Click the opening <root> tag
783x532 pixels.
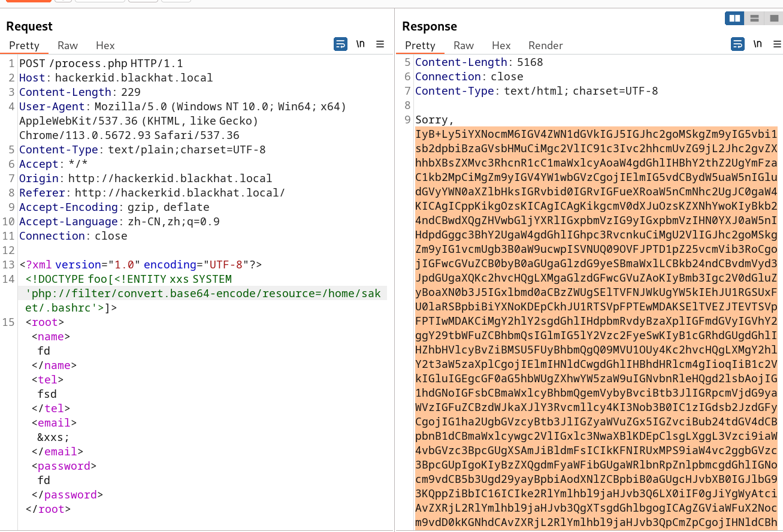pyautogui.click(x=45, y=322)
